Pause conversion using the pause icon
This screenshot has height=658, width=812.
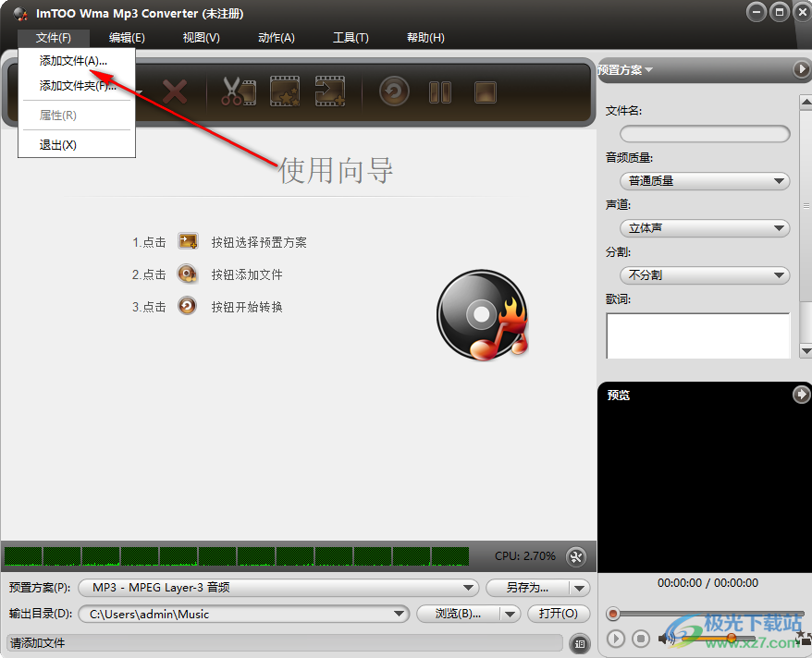point(440,92)
